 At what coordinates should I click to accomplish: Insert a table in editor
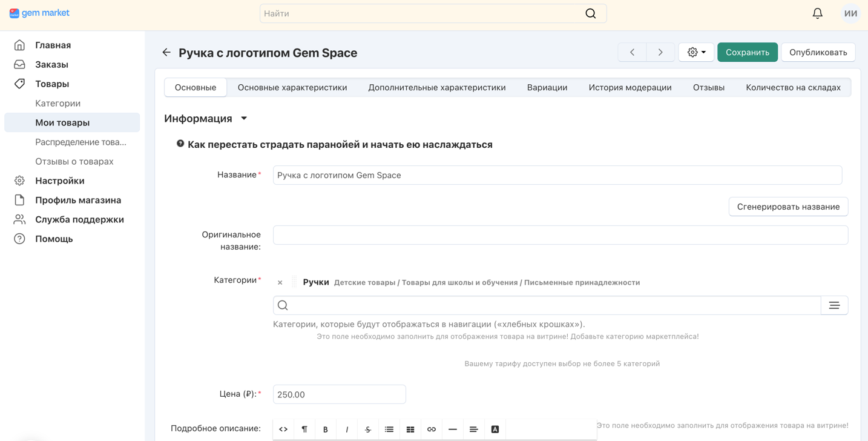click(410, 429)
